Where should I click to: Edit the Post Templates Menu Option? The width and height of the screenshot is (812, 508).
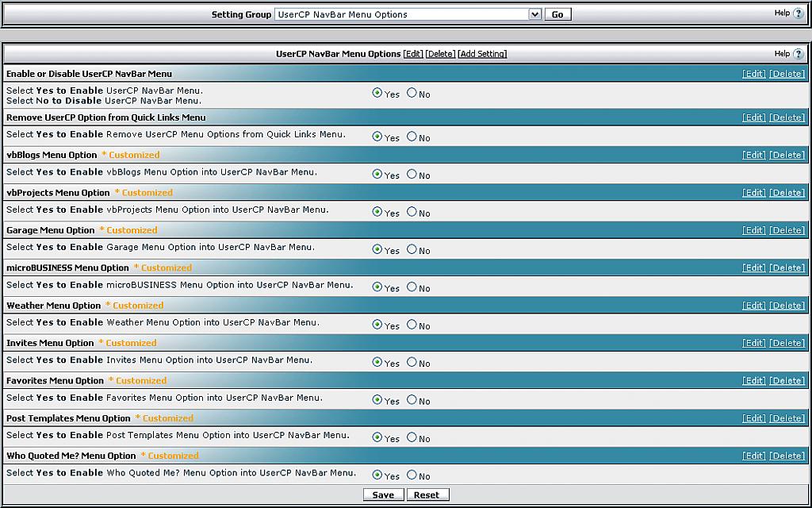[x=753, y=418]
